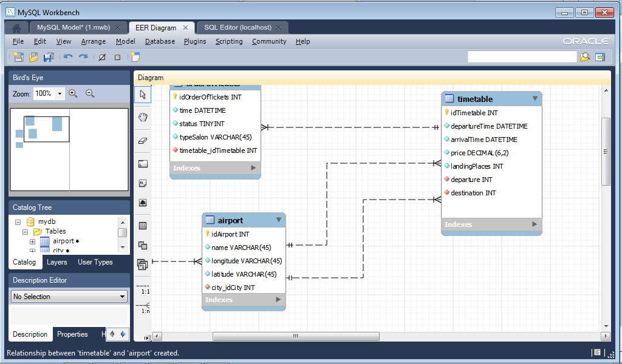622x364 pixels.
Task: Click the new model toolbar icon
Action: [x=18, y=57]
